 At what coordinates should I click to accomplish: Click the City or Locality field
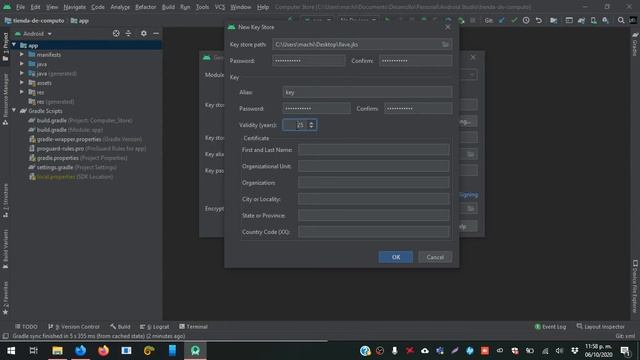373,199
